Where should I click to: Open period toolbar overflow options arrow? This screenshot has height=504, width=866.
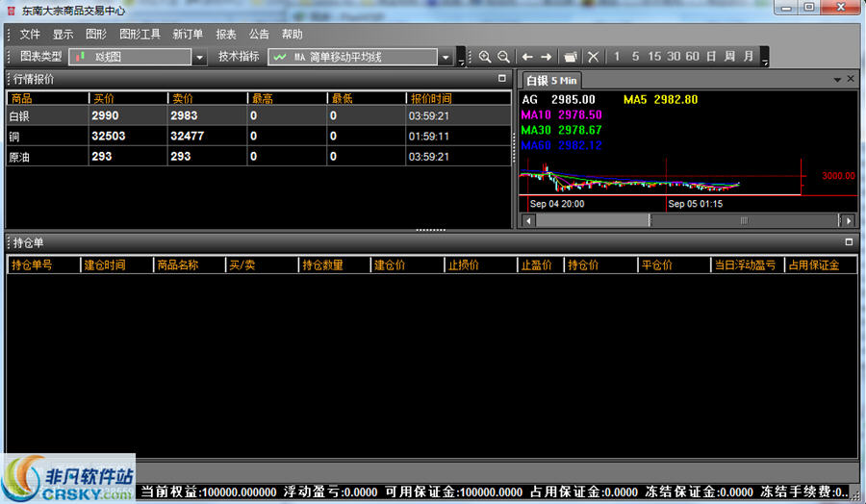[765, 57]
